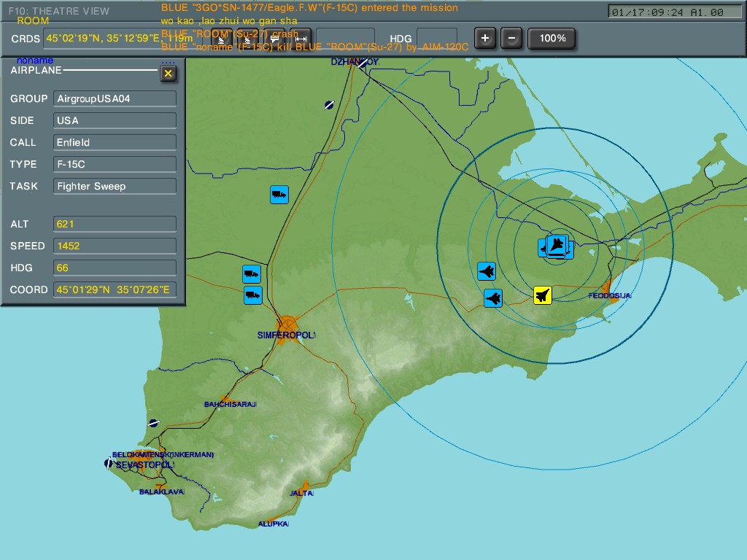
Task: Click the F10: THEATRE VIEW title
Action: [x=58, y=11]
